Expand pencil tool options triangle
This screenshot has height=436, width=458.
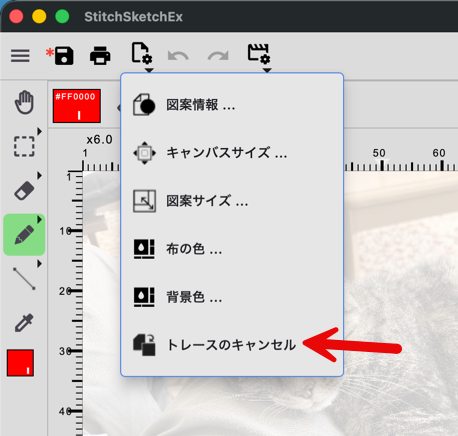coord(39,219)
